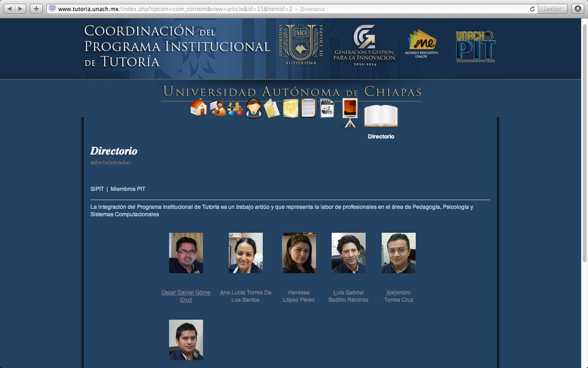Open the SIPIT tab link

click(x=97, y=189)
